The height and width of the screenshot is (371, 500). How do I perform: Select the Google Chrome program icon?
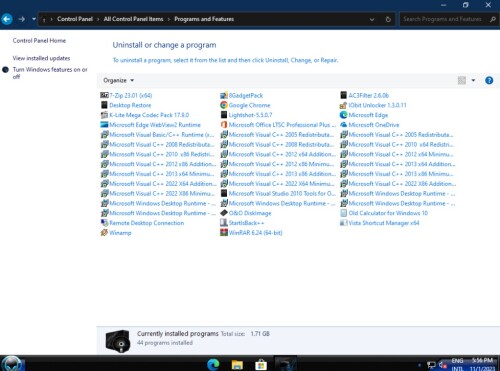[224, 105]
